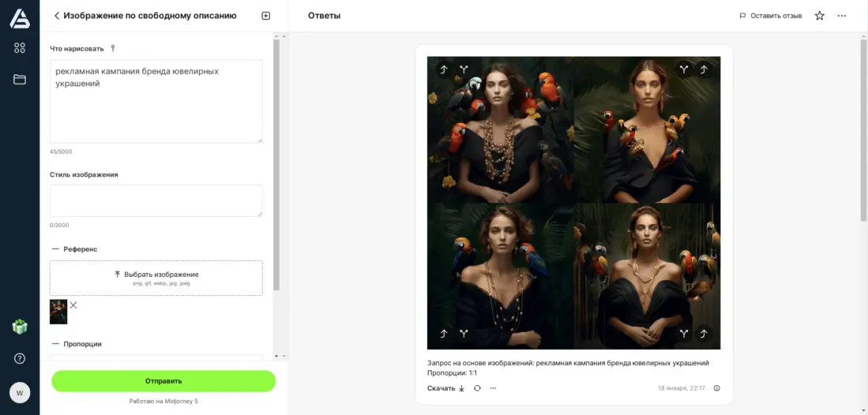Image resolution: width=868 pixels, height=415 pixels.
Task: Open the help question mark icon
Action: (x=20, y=359)
